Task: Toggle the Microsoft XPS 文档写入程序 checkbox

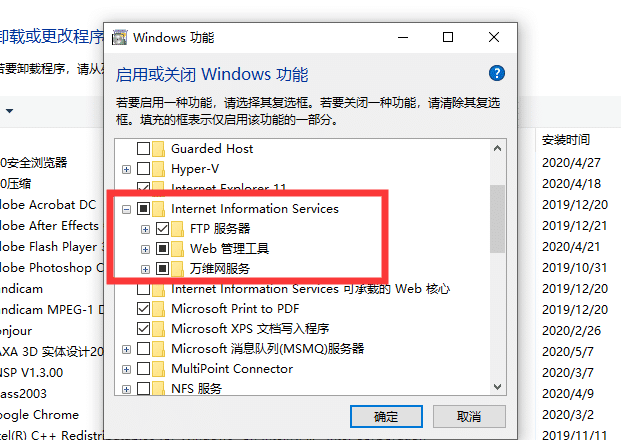Action: 143,329
